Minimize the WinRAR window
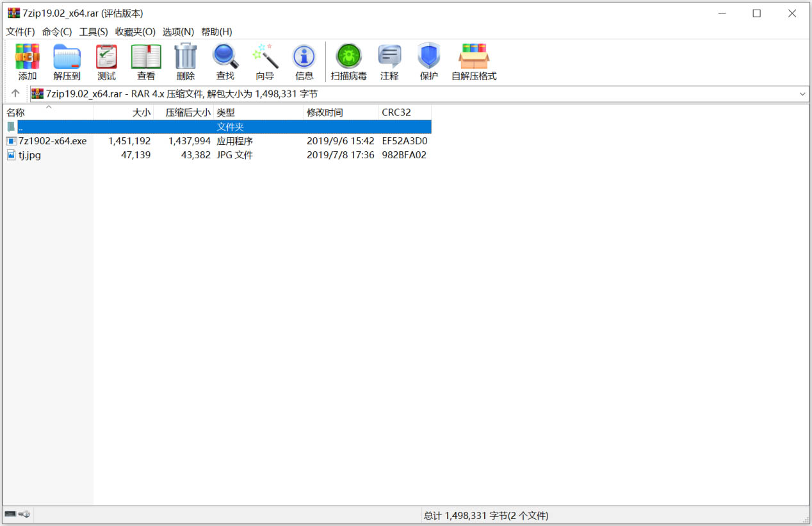The width and height of the screenshot is (812, 526). click(x=722, y=13)
